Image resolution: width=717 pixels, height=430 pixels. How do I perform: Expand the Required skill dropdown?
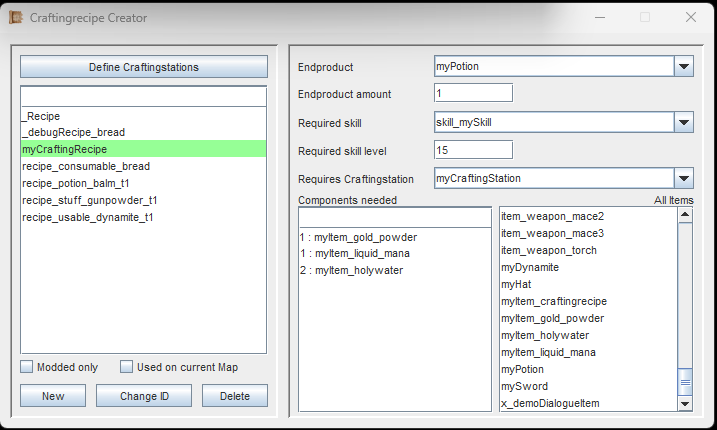coord(684,122)
